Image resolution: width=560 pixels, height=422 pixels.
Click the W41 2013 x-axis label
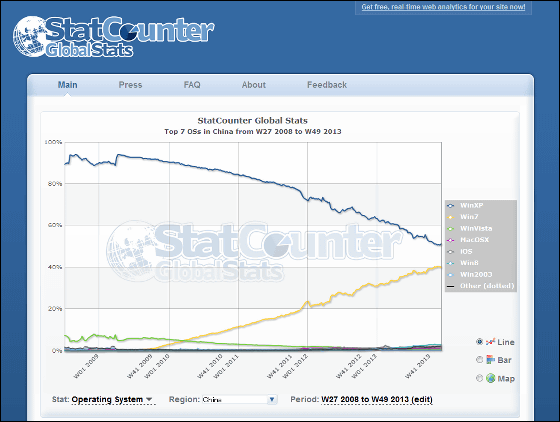417,366
